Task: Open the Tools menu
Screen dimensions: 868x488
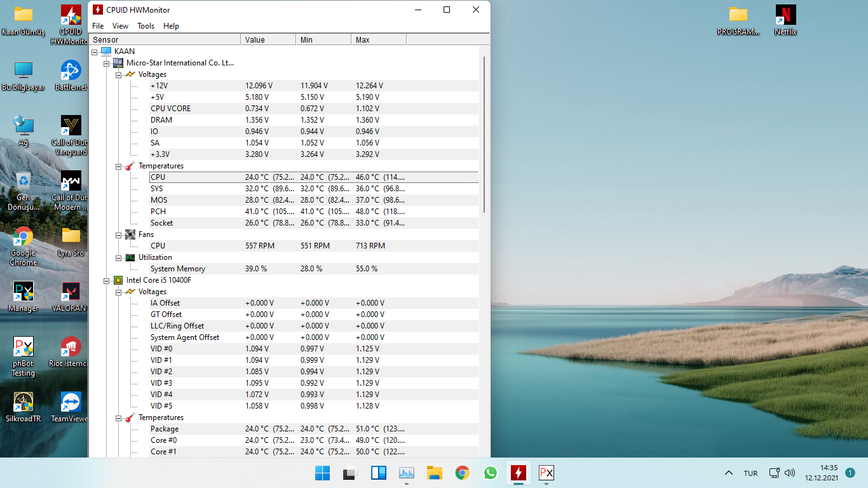Action: pos(146,26)
